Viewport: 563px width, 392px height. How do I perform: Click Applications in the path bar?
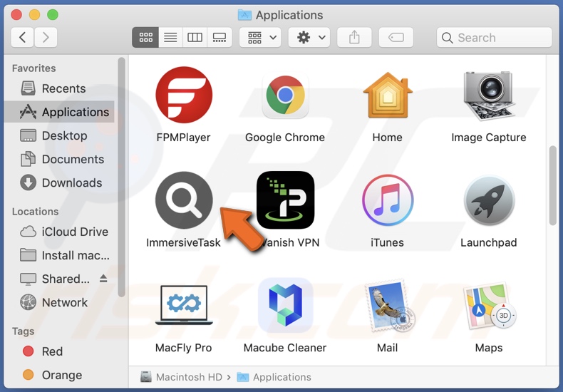[274, 377]
